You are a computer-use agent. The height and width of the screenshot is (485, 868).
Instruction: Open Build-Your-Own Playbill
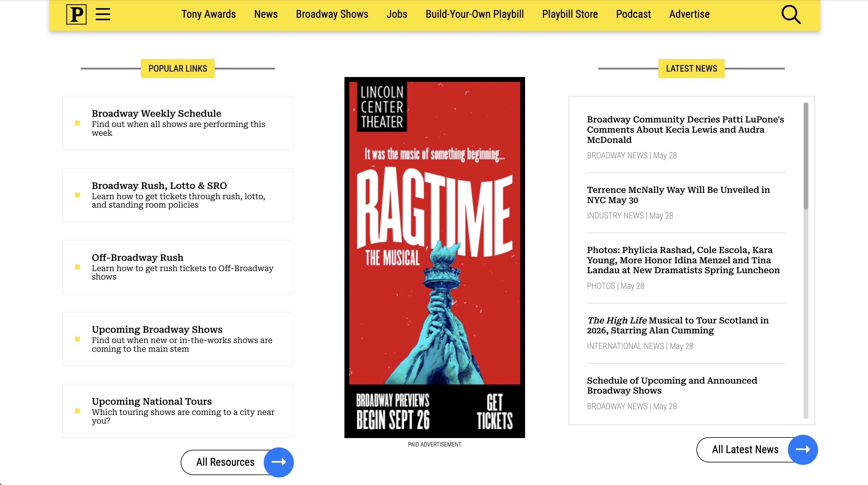click(474, 14)
